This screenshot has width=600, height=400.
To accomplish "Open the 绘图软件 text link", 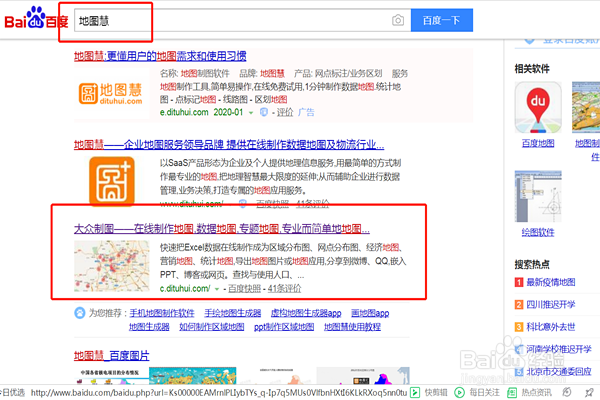I will point(538,232).
